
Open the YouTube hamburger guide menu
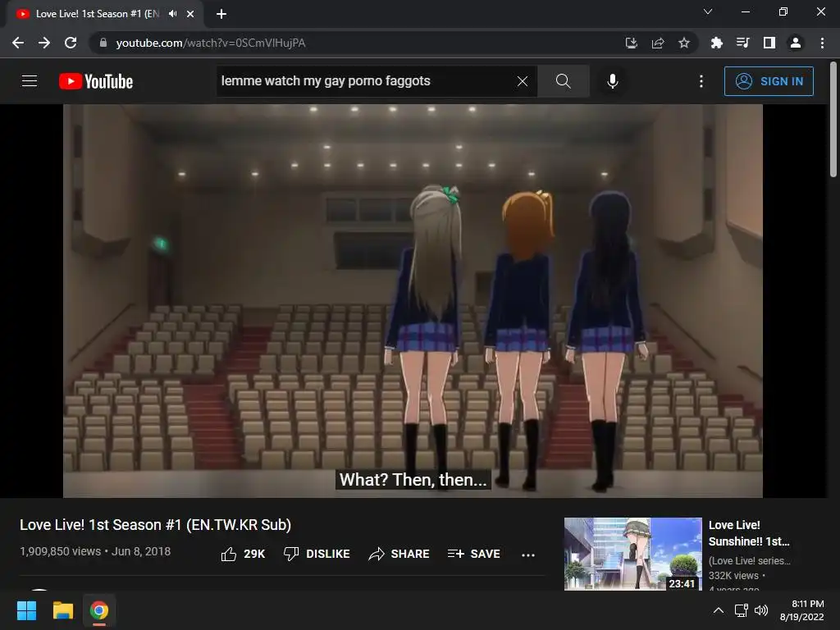pos(30,81)
